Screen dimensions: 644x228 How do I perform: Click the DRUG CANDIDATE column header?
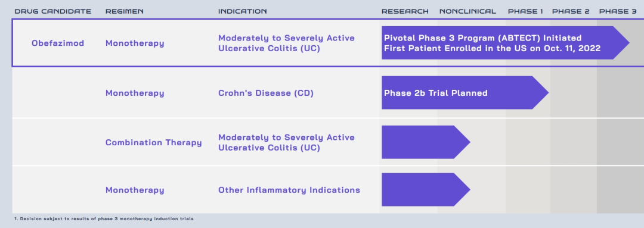click(x=53, y=11)
